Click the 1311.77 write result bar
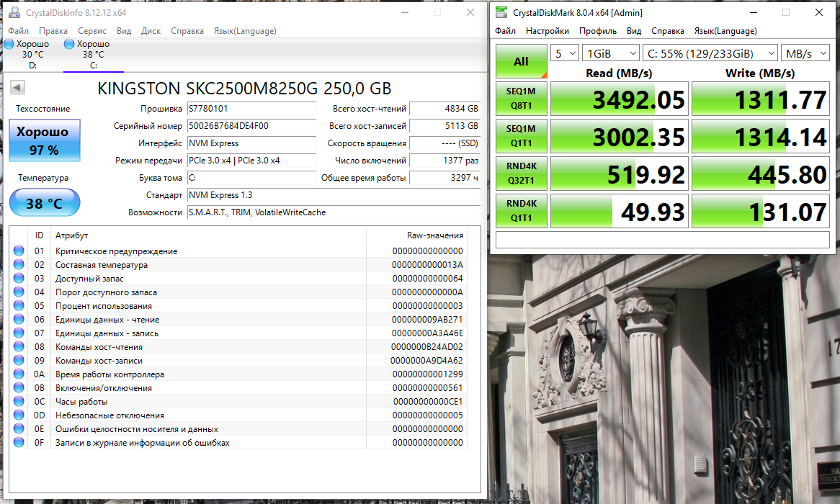 click(x=761, y=99)
